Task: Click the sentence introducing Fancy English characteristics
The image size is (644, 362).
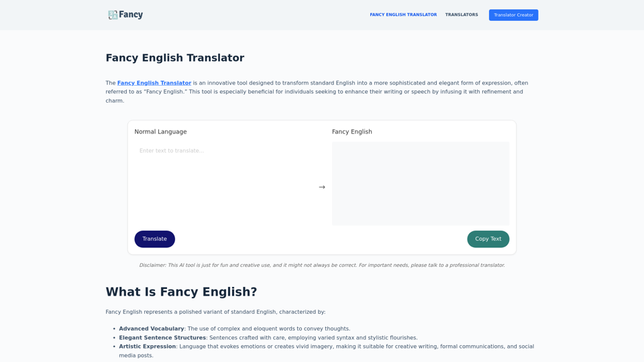Action: 215,312
